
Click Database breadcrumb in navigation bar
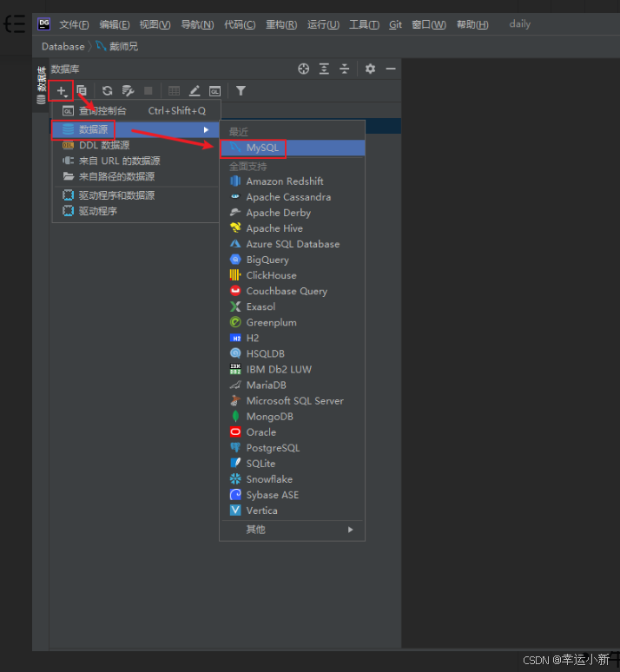63,46
